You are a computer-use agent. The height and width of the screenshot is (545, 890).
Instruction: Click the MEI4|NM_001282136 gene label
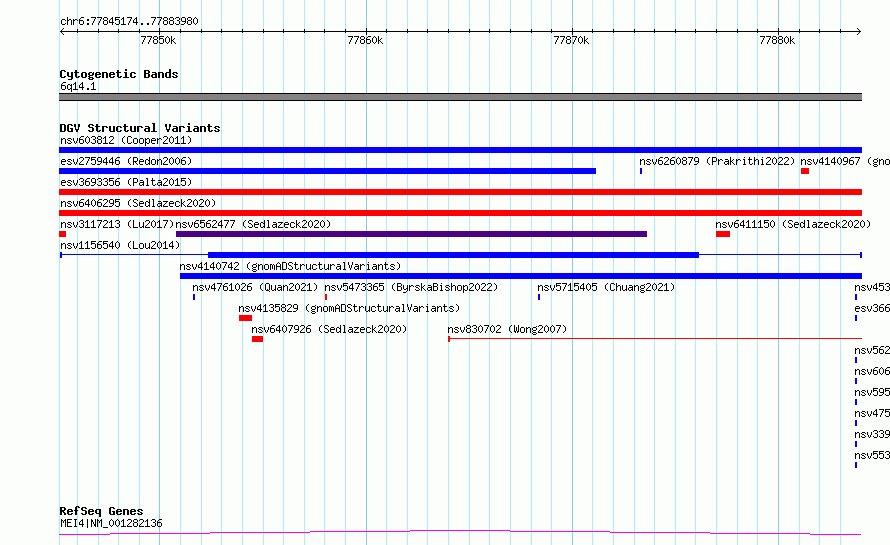[x=111, y=523]
